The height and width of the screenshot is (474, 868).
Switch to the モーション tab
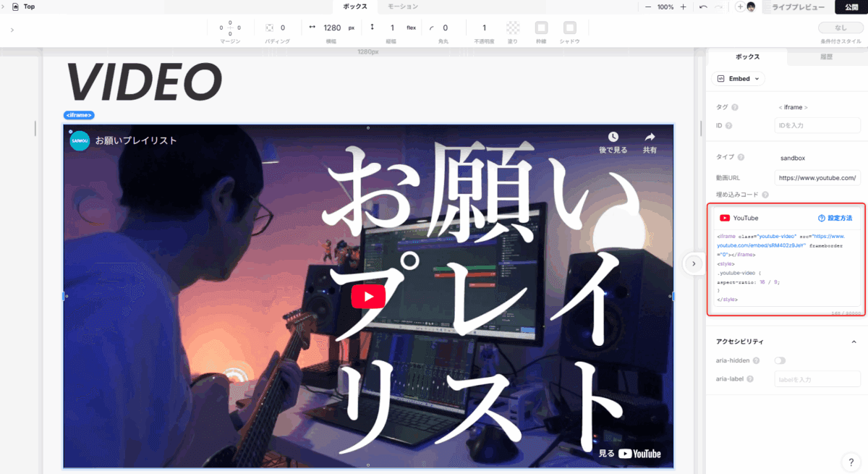[403, 7]
